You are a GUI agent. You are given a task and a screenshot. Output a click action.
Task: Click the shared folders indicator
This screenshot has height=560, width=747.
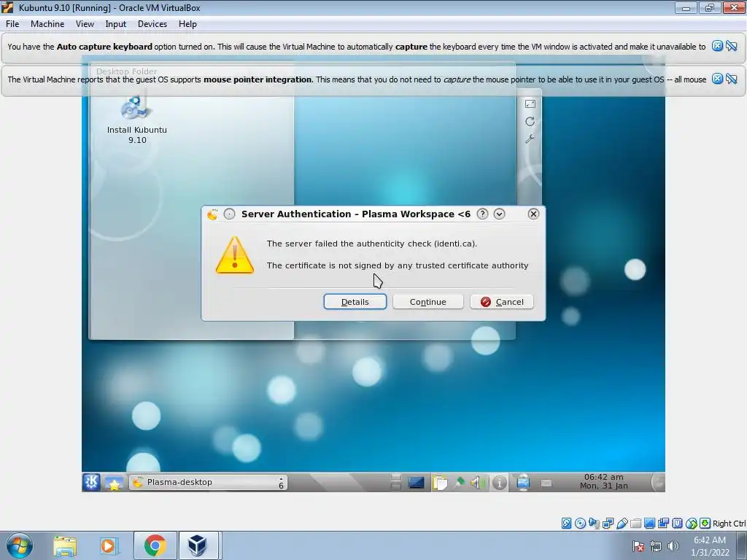[635, 524]
